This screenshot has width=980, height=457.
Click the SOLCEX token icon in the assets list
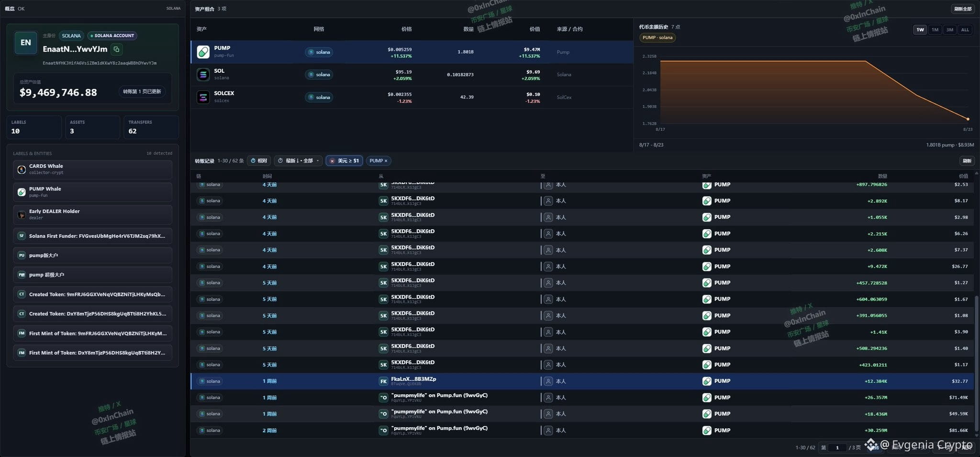click(203, 97)
